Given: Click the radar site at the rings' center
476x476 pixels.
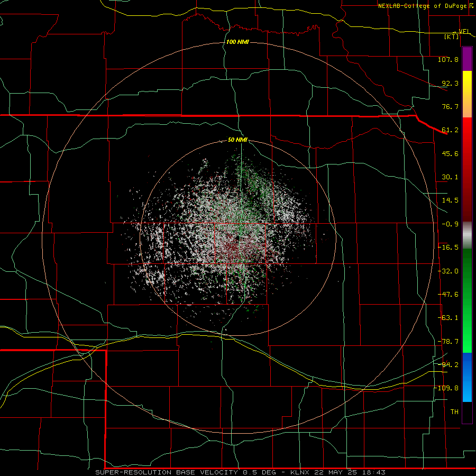Looking at the screenshot, I should point(237,237).
